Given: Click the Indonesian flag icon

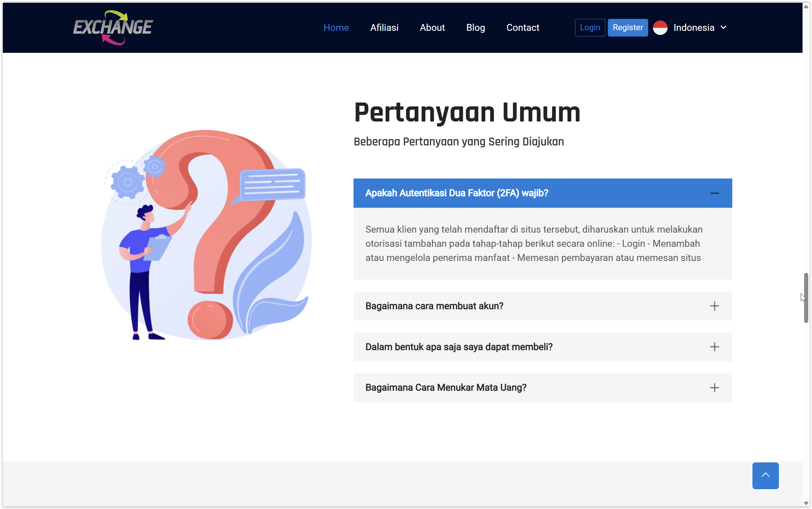Looking at the screenshot, I should (660, 28).
